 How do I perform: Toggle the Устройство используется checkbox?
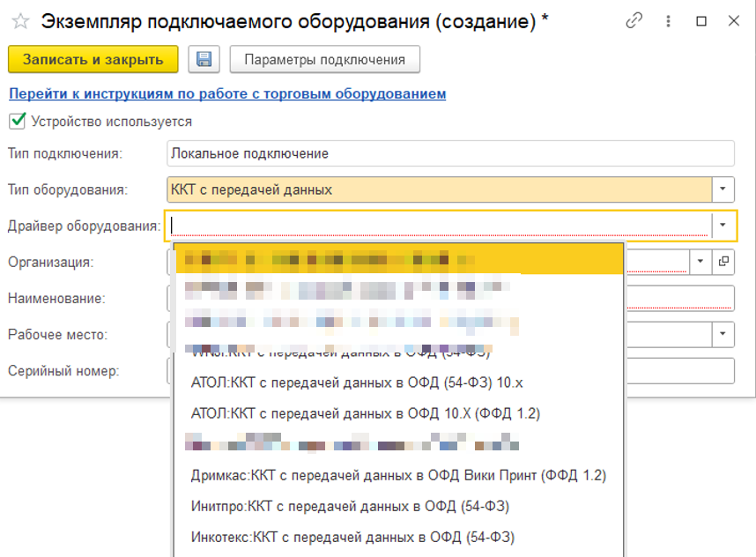17,121
